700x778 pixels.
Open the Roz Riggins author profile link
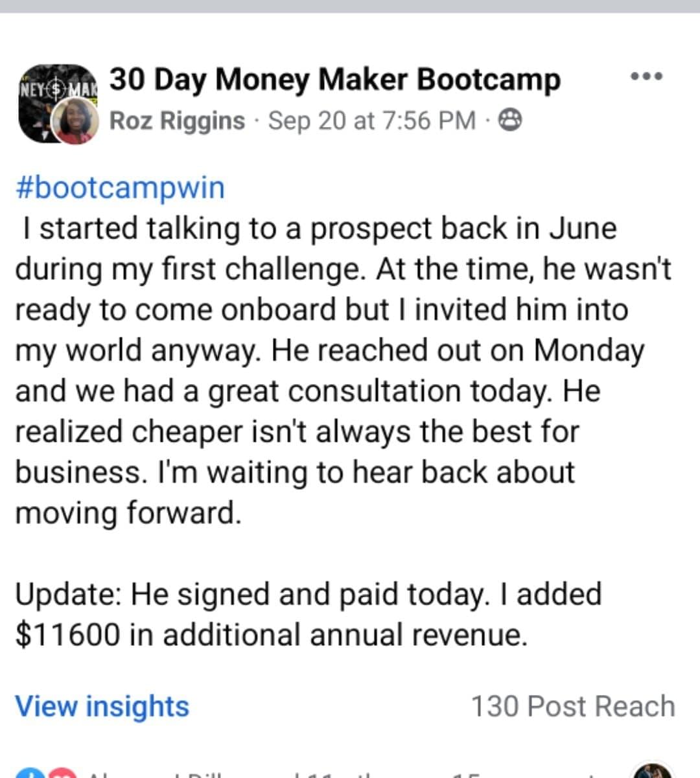pos(177,120)
